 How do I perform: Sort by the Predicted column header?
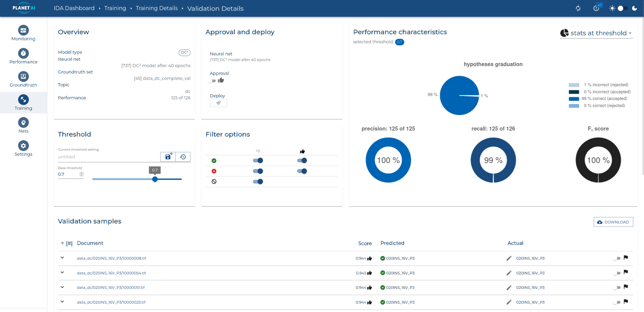[392, 243]
